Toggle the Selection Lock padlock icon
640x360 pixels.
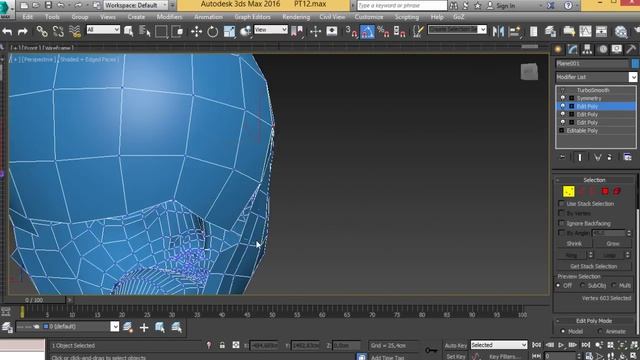point(222,345)
